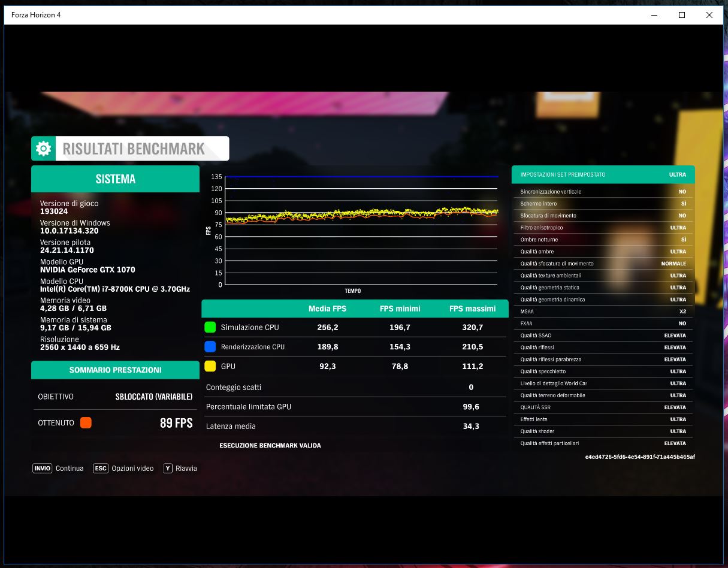Click the orange Ottenuto indicator square
The height and width of the screenshot is (568, 728).
tap(86, 422)
